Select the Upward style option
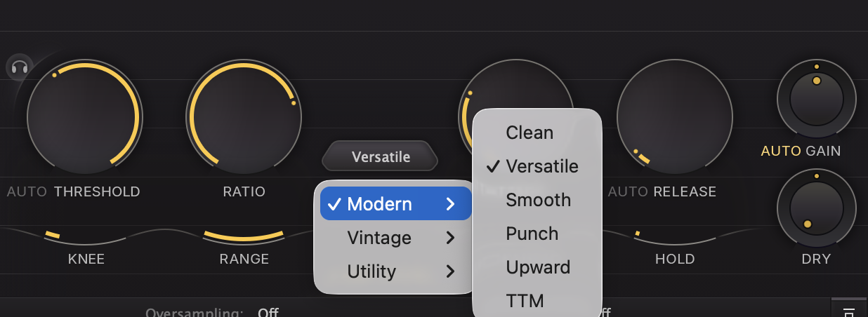The height and width of the screenshot is (317, 868). tap(537, 267)
